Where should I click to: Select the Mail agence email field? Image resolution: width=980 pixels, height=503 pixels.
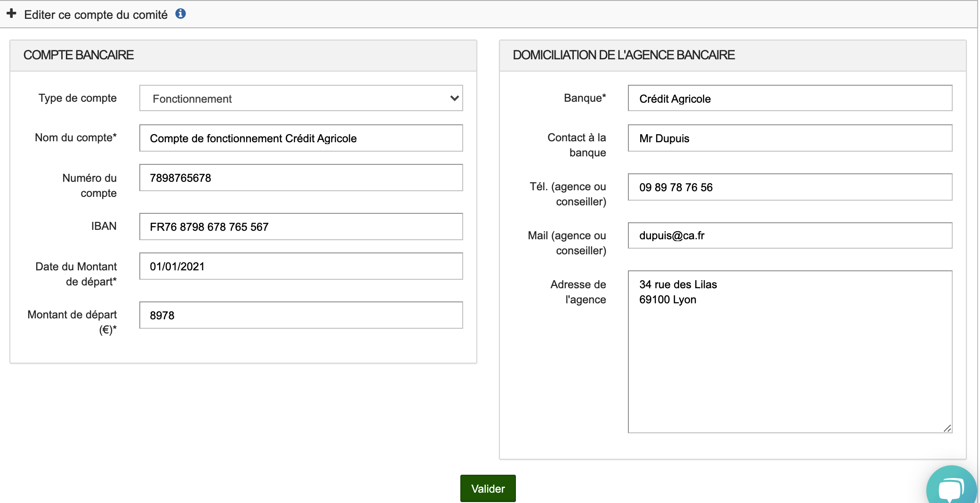coord(789,235)
